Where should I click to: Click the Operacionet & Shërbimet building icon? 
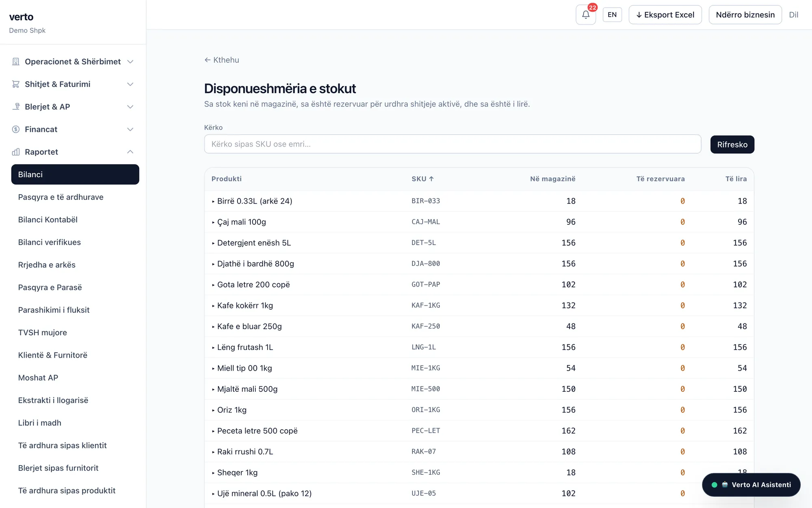(16, 62)
